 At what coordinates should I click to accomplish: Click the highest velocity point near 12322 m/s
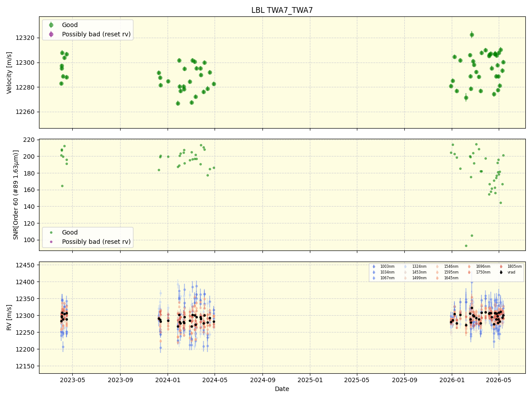[x=472, y=35]
